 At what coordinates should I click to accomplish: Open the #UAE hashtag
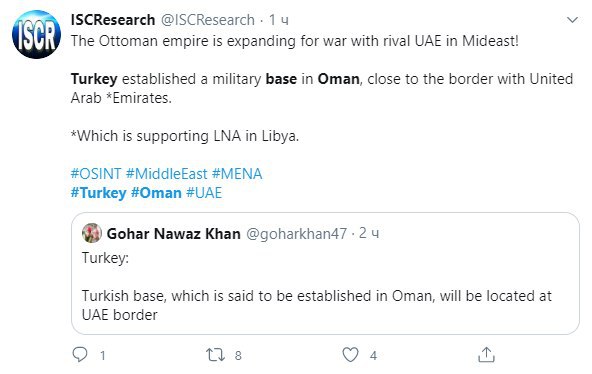204,193
